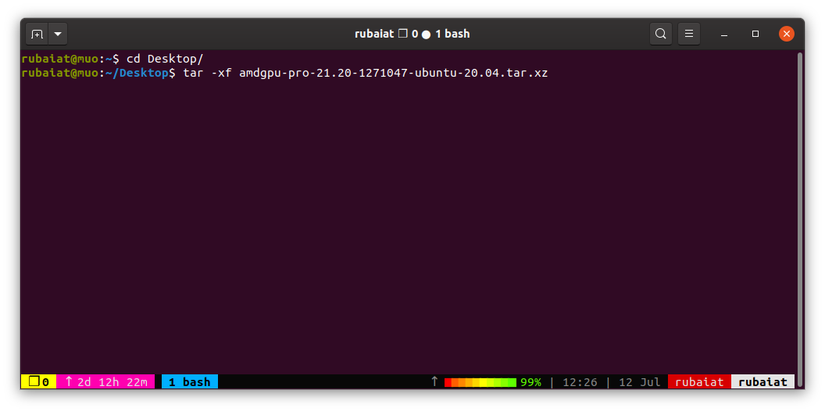Open the terminal search icon
The width and height of the screenshot is (825, 412).
(660, 34)
